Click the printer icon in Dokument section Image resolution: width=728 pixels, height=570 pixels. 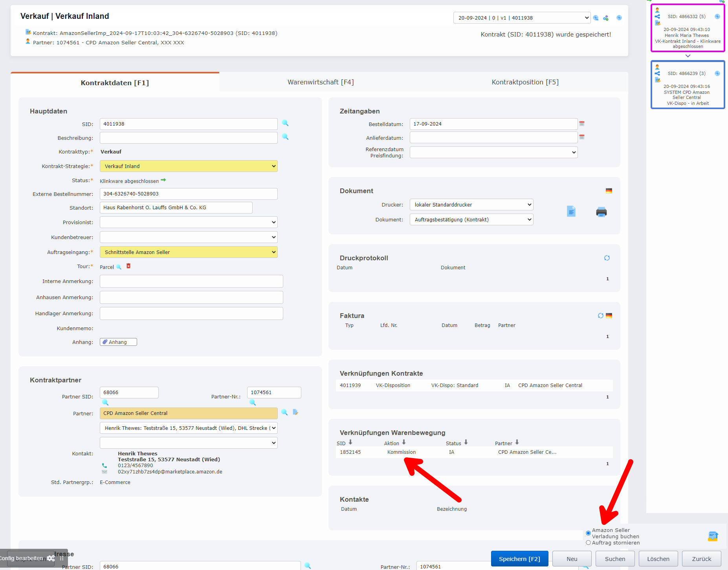[x=601, y=212]
